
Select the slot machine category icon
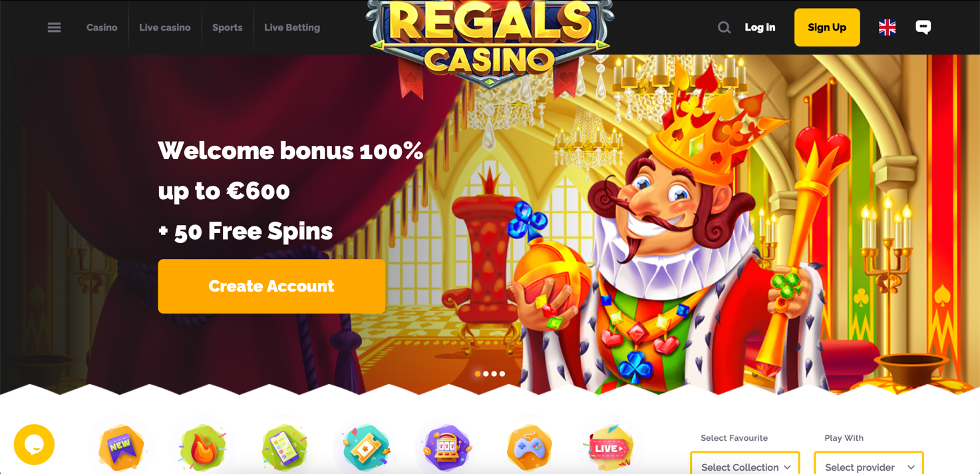tap(446, 448)
